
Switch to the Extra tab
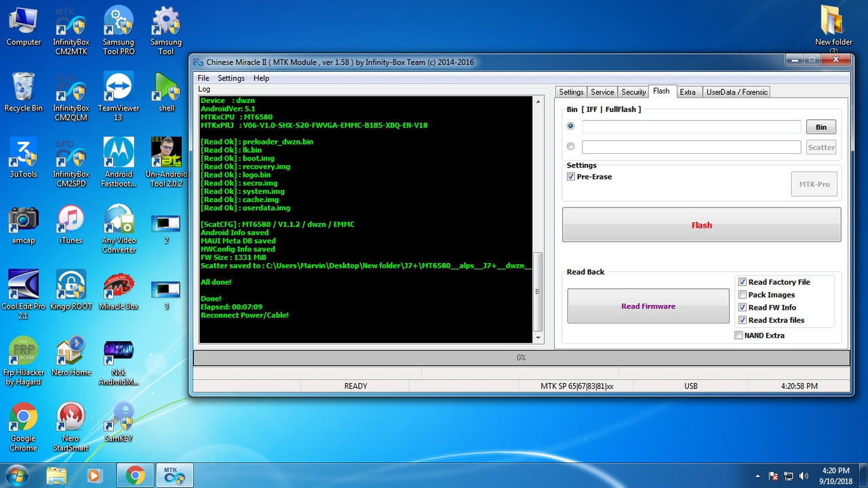688,92
